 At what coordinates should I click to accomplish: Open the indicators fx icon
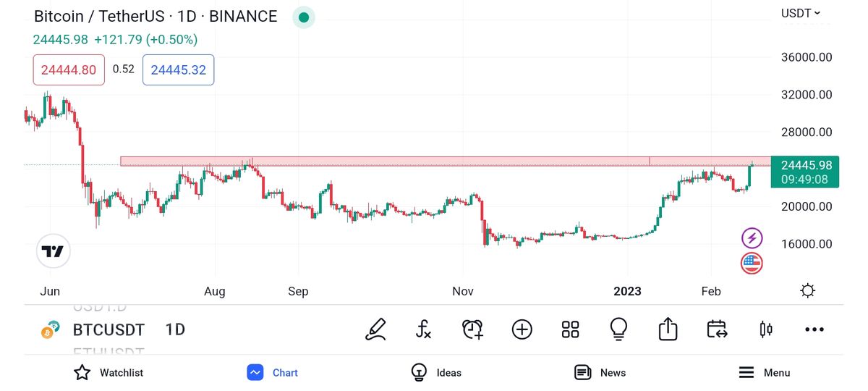424,329
